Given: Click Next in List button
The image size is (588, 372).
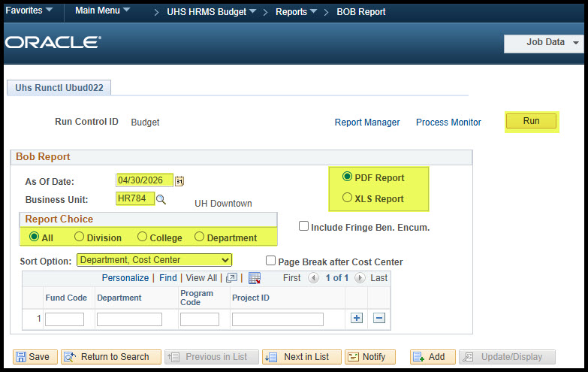Looking at the screenshot, I should tap(302, 357).
